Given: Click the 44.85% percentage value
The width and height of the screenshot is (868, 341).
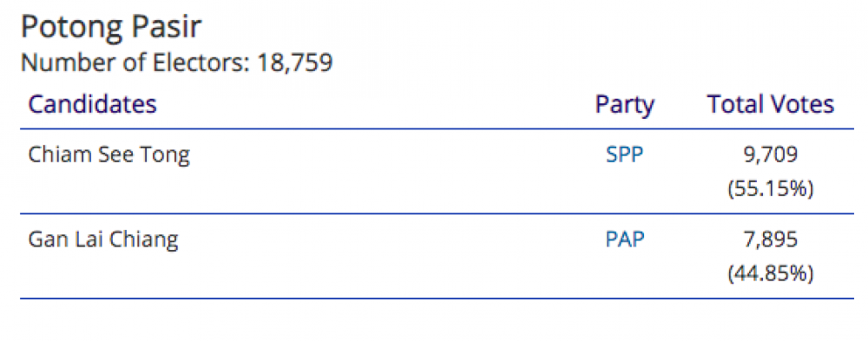Looking at the screenshot, I should 771,273.
